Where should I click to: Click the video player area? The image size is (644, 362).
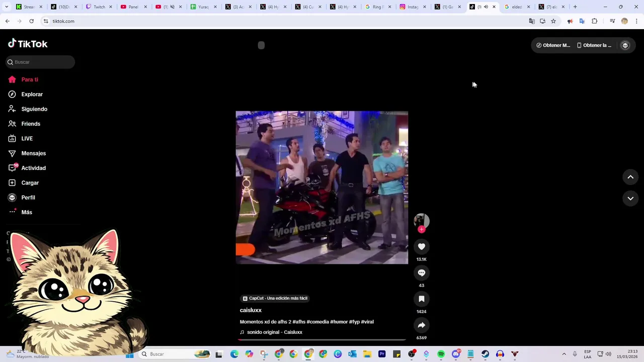pos(322,188)
